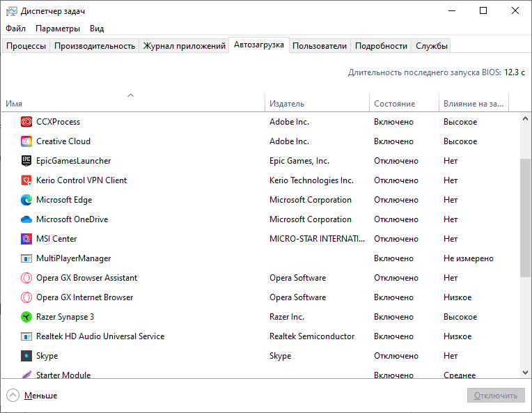This screenshot has height=413, width=532.
Task: Sort by the Издатель column header
Action: [x=317, y=102]
